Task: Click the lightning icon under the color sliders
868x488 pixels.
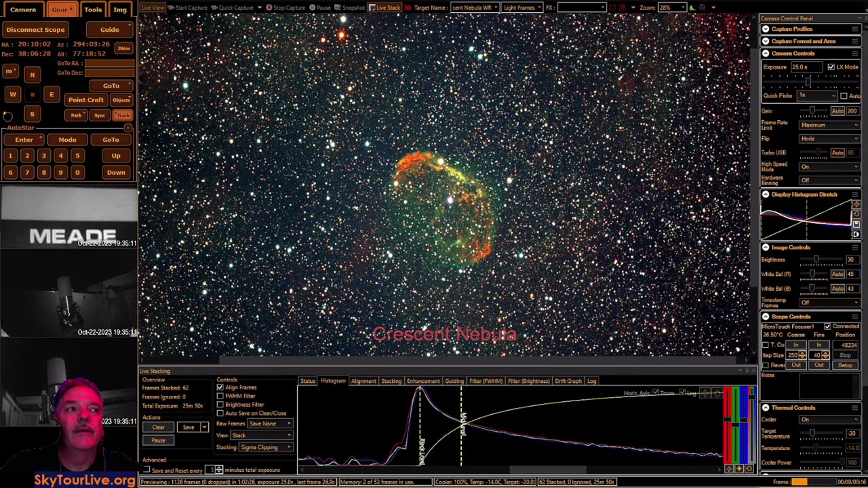Action: coord(729,469)
